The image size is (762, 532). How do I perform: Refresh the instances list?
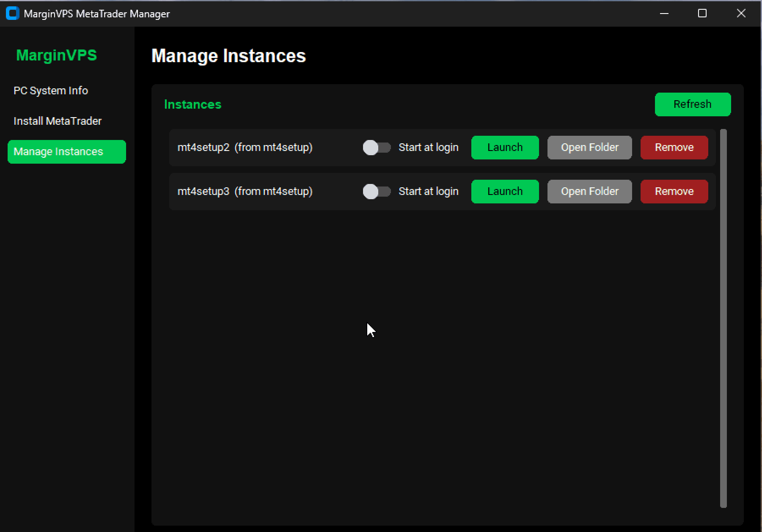693,104
